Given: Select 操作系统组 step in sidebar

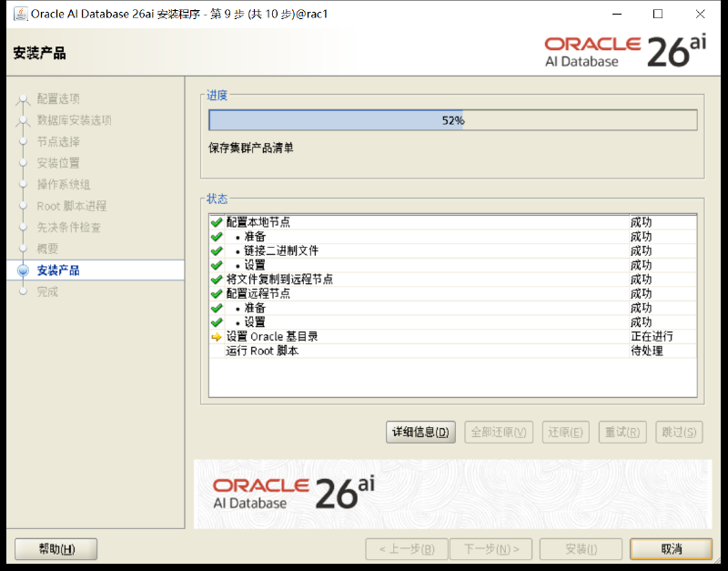Looking at the screenshot, I should point(64,185).
